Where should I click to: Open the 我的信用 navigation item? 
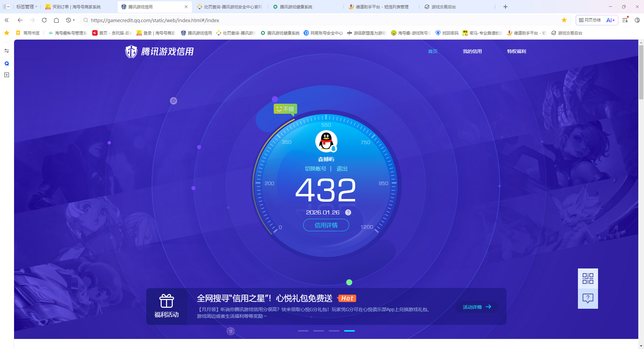(x=472, y=51)
